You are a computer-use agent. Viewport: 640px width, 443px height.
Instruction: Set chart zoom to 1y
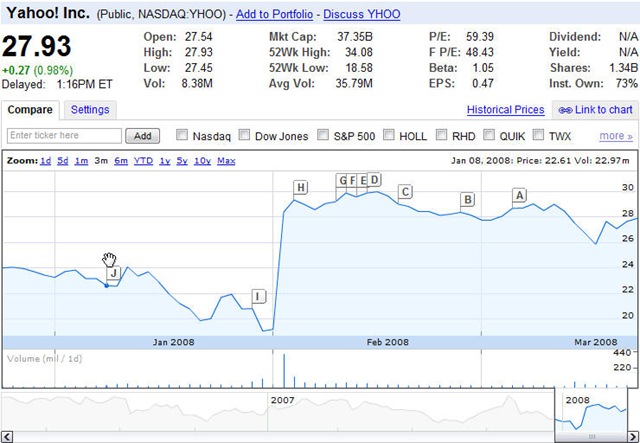pyautogui.click(x=164, y=161)
